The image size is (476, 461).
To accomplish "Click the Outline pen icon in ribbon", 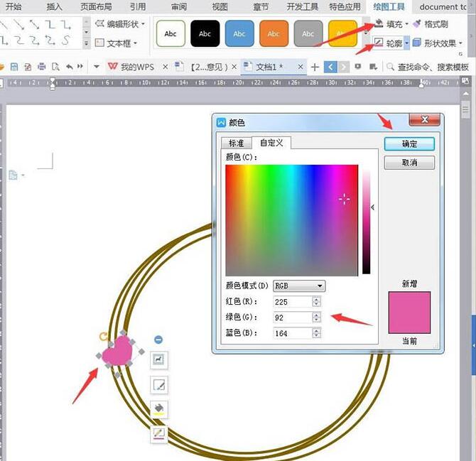I will point(378,43).
